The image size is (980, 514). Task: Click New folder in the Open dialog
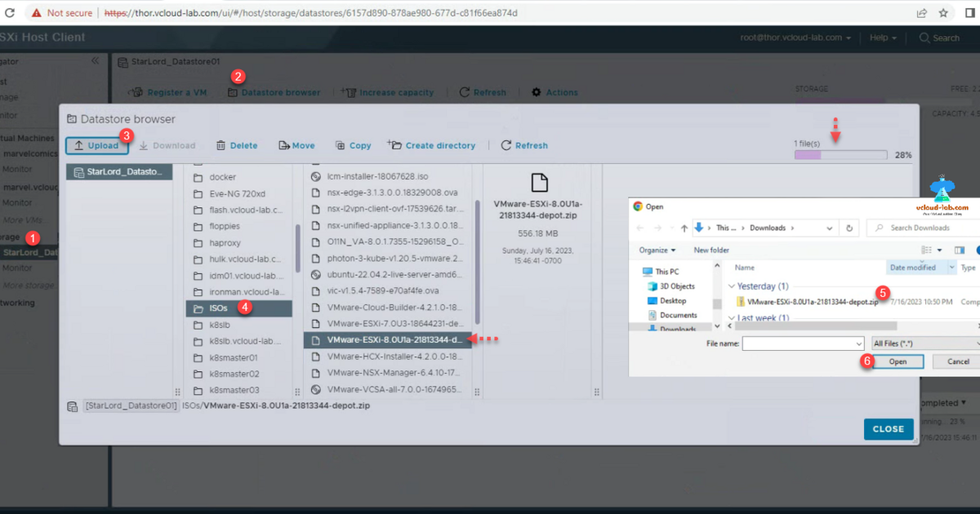pos(711,250)
